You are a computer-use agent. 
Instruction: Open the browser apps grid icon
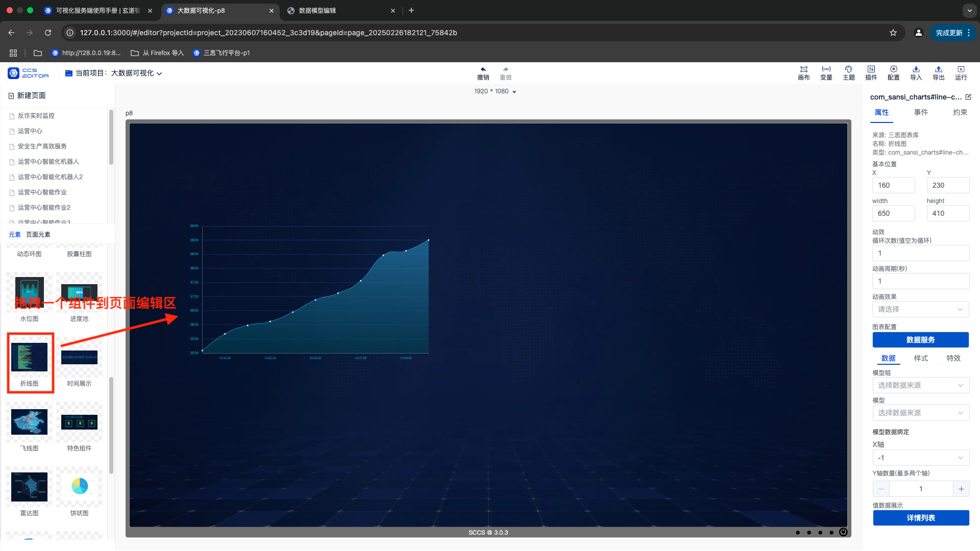coord(13,53)
